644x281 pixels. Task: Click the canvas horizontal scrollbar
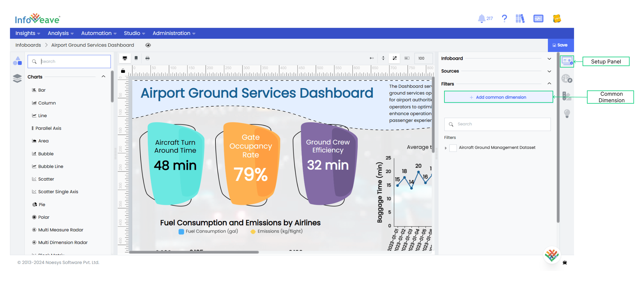194,252
